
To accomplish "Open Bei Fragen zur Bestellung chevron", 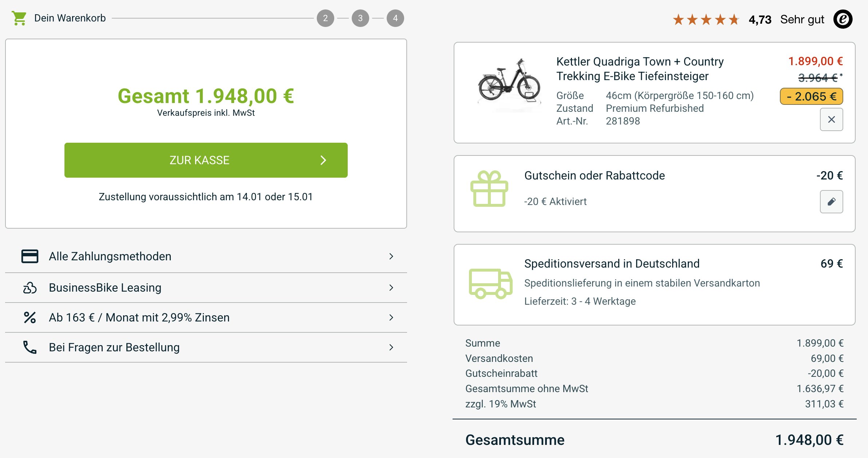I will 391,347.
